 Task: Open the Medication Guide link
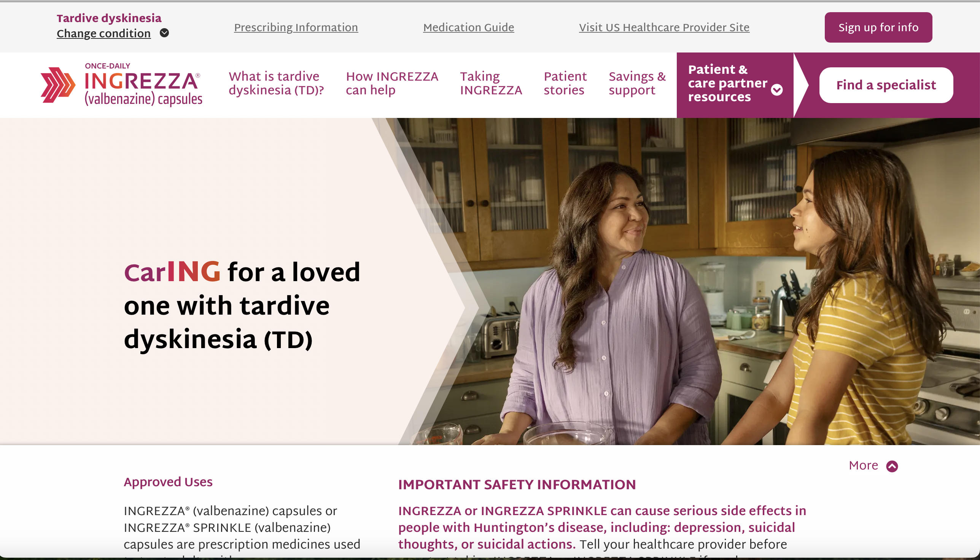[468, 27]
